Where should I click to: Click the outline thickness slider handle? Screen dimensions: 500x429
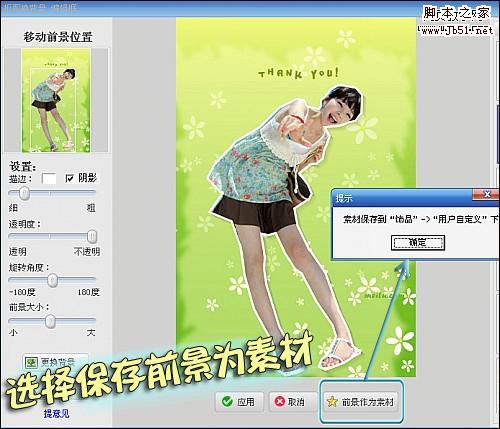(x=24, y=193)
